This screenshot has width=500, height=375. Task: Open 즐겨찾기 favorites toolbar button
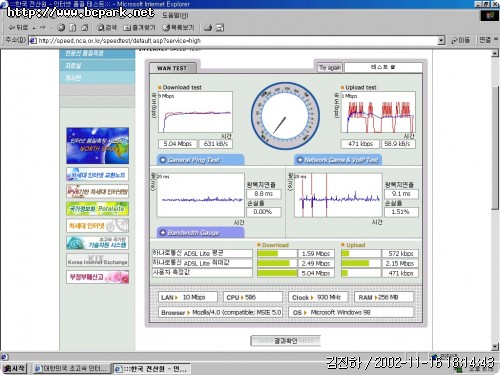point(139,28)
